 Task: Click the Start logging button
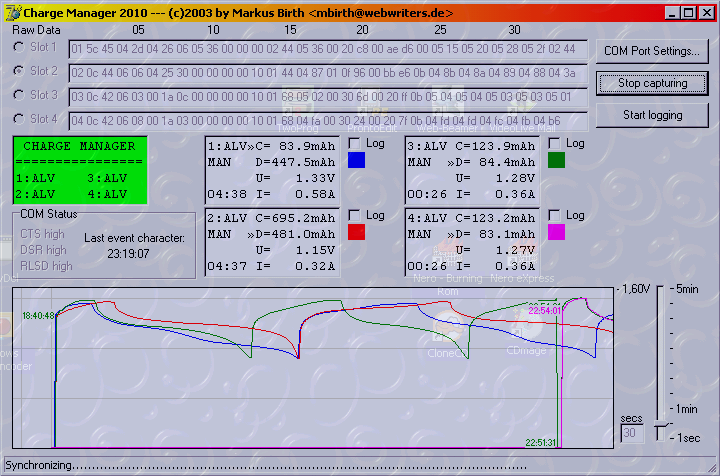[653, 115]
